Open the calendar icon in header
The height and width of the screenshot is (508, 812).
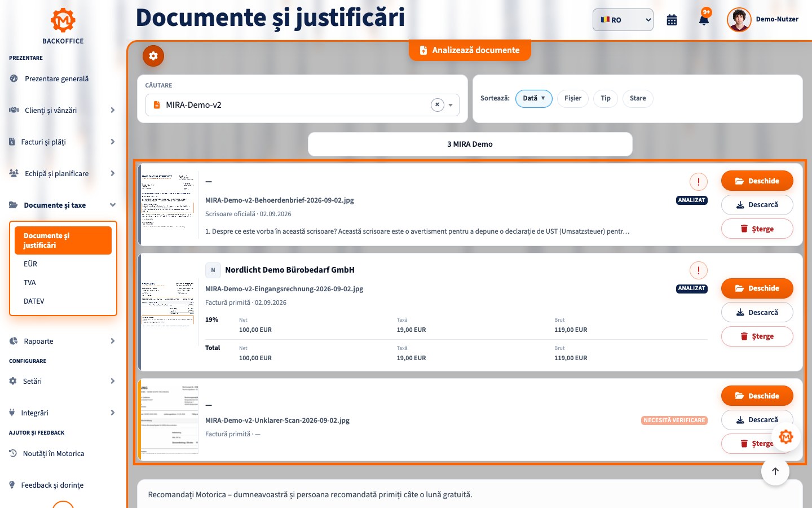tap(672, 20)
